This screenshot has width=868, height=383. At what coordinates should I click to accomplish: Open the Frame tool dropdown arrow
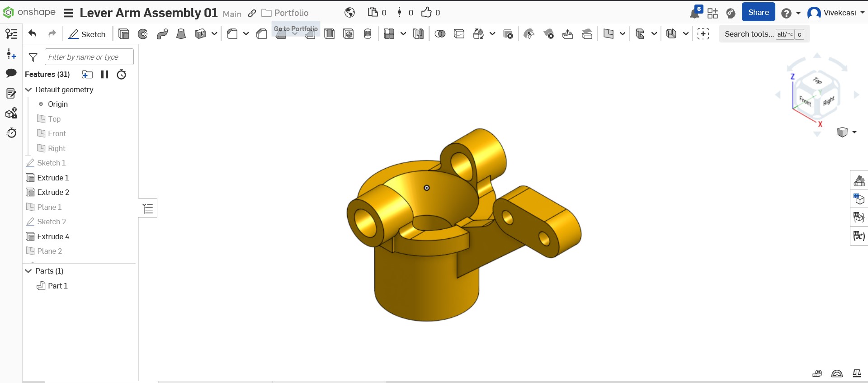(x=654, y=34)
